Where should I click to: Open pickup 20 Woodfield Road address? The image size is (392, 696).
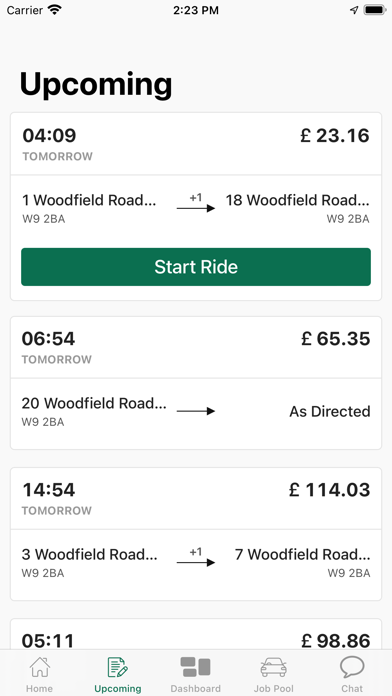(x=94, y=410)
